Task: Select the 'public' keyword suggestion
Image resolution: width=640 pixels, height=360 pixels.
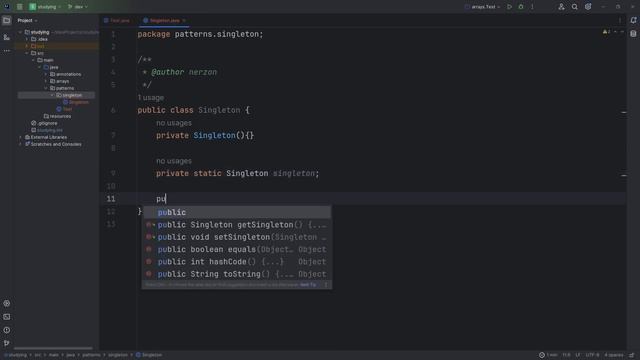Action: pyautogui.click(x=237, y=212)
